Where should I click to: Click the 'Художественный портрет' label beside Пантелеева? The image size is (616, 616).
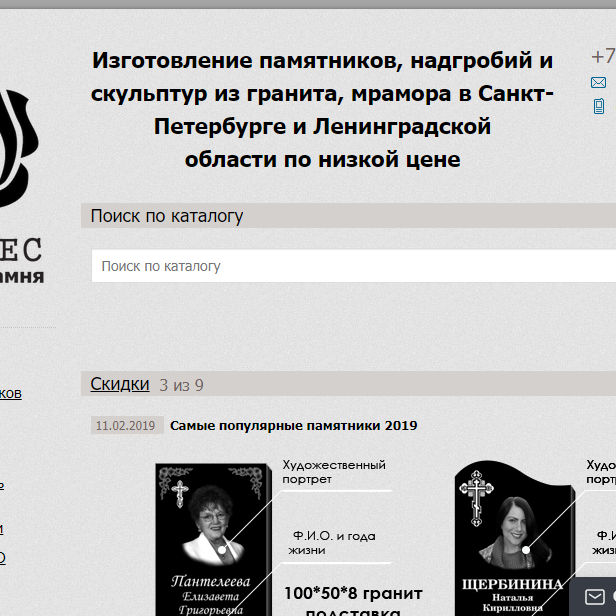333,472
